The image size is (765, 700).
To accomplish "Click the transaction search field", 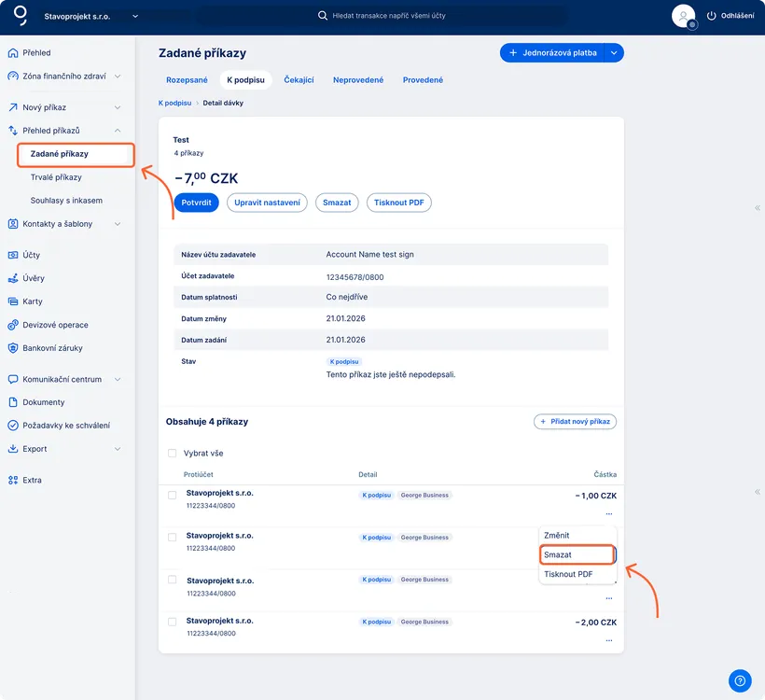I will pos(438,16).
